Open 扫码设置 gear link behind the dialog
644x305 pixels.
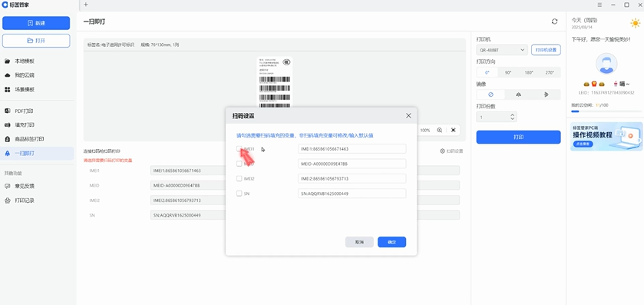tap(451, 151)
